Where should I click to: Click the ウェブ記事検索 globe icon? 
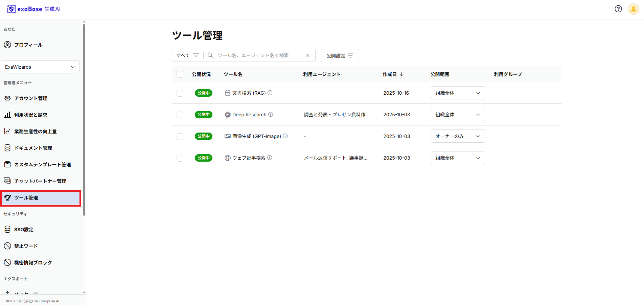[x=228, y=158]
